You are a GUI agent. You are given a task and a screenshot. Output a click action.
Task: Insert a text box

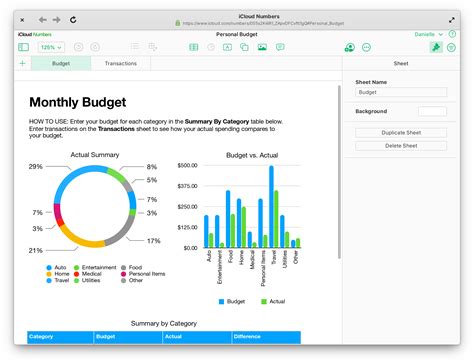tap(227, 47)
